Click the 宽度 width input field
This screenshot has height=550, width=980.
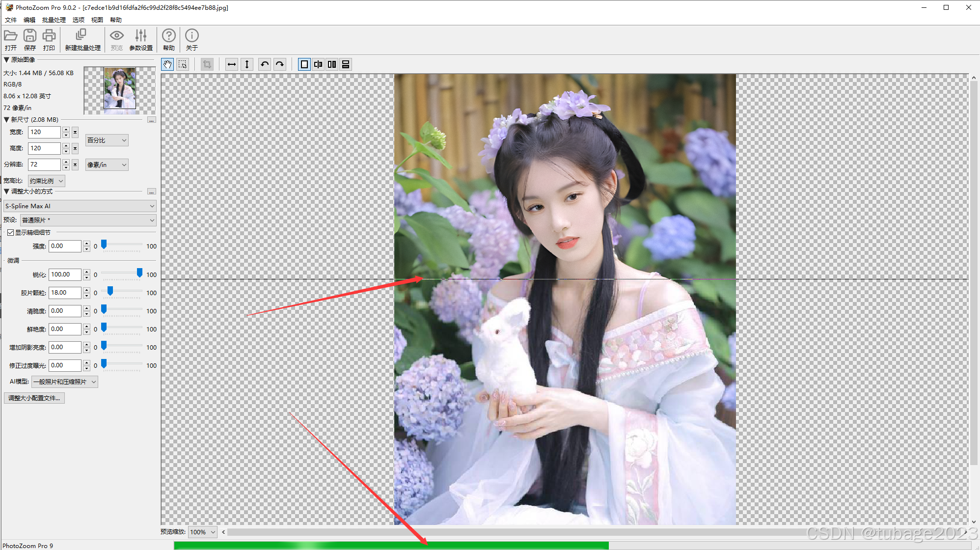44,132
